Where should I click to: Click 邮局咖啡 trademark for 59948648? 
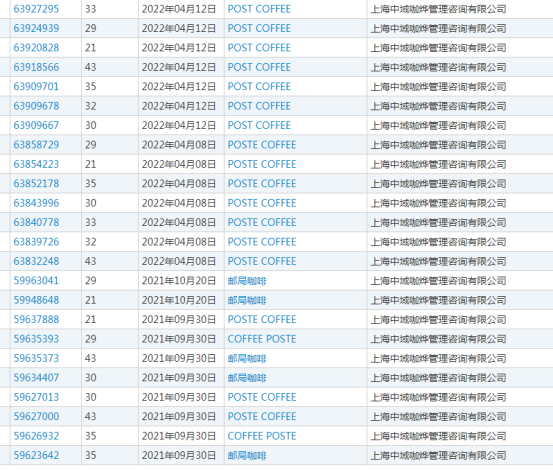pos(247,300)
